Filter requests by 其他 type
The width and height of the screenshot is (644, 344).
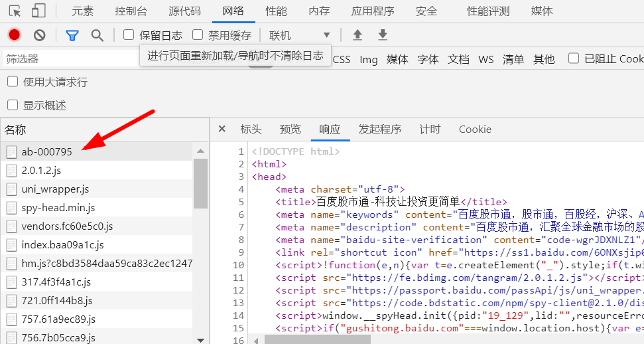[544, 59]
